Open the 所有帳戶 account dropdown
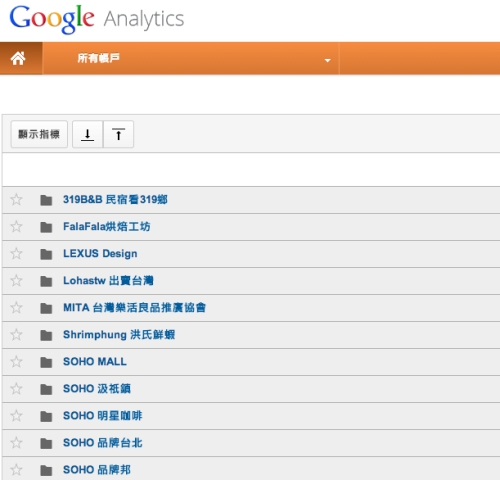 click(x=191, y=58)
